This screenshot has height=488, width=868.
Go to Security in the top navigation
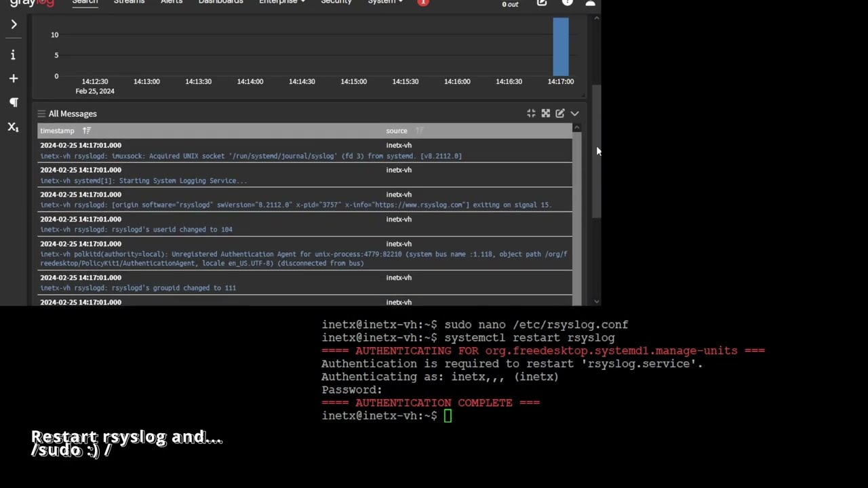(x=336, y=2)
